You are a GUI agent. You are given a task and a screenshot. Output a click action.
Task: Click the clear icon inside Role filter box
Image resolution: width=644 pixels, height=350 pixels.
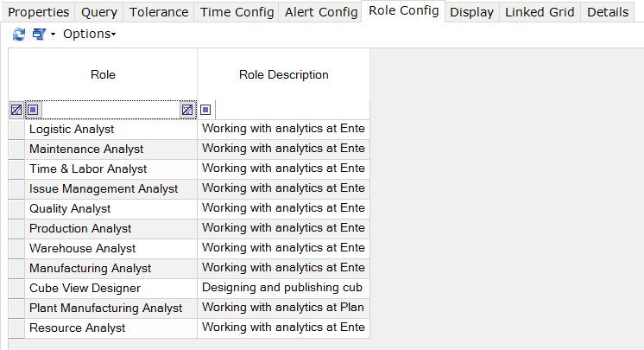pos(187,110)
